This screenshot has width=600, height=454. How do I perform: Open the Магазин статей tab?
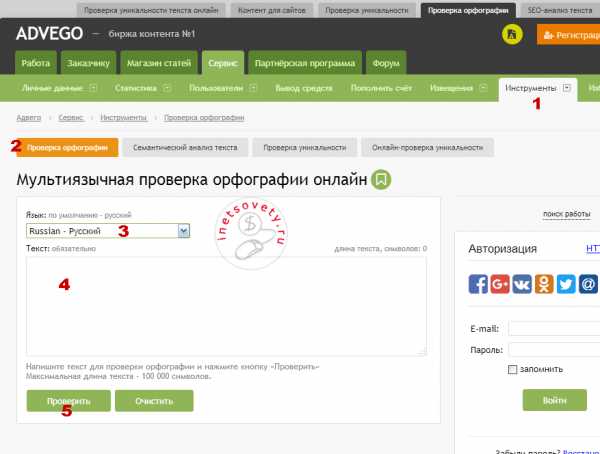coord(159,63)
